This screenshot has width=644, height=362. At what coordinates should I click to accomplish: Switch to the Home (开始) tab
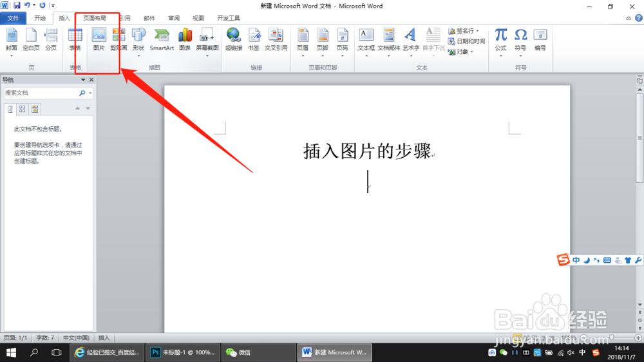click(x=40, y=18)
